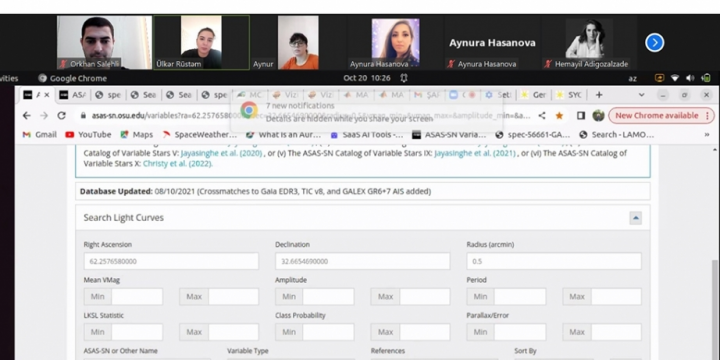Open a new tab with the plus icon
The height and width of the screenshot is (360, 720).
[x=599, y=95]
